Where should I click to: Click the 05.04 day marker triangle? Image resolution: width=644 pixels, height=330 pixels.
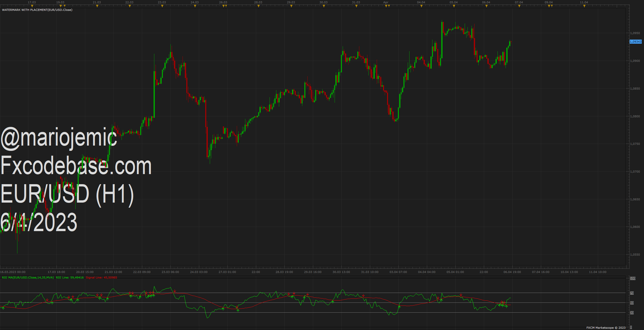click(454, 6)
